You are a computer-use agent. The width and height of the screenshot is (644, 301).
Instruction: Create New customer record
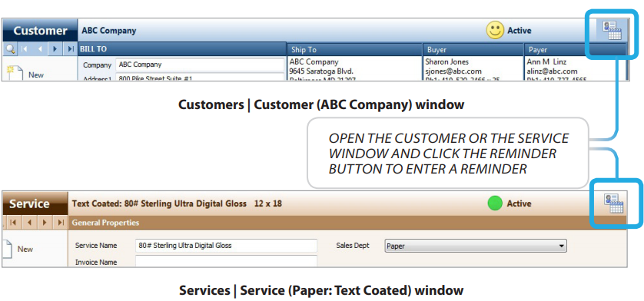coord(25,74)
